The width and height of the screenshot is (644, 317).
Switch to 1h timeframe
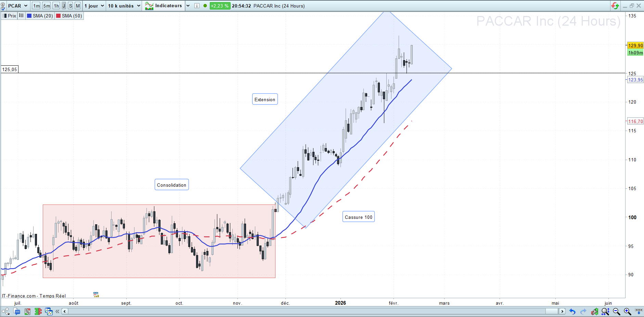pyautogui.click(x=56, y=6)
